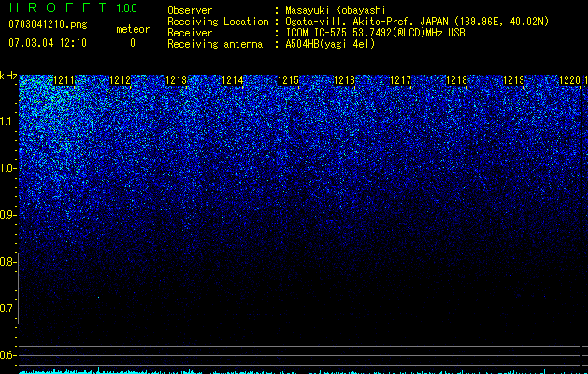Select the filename 0703041210.png
Image resolution: width=588 pixels, height=374 pixels.
[48, 24]
